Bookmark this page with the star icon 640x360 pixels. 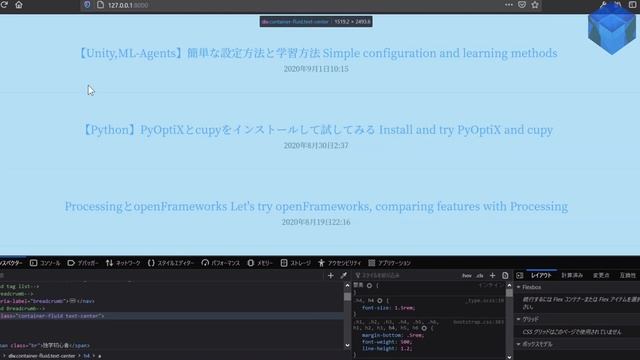point(535,5)
